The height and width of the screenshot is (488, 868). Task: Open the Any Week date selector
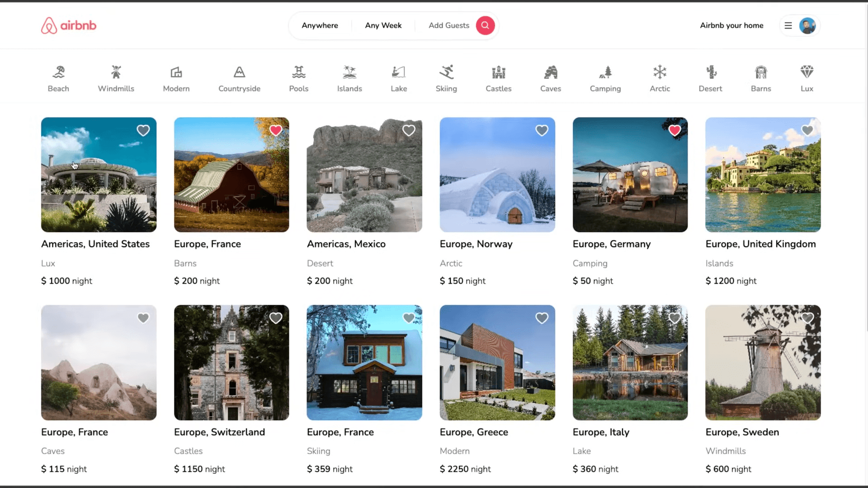click(383, 26)
